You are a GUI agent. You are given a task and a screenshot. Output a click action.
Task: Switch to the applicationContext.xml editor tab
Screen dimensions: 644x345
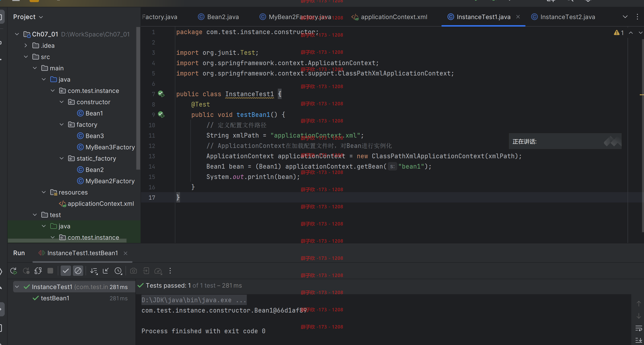[389, 17]
